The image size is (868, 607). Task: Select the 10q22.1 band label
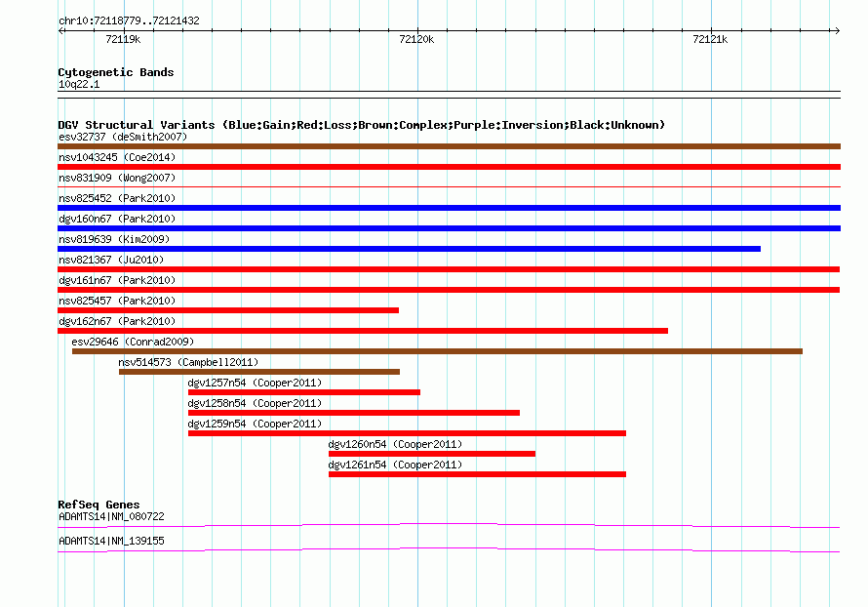coord(79,84)
